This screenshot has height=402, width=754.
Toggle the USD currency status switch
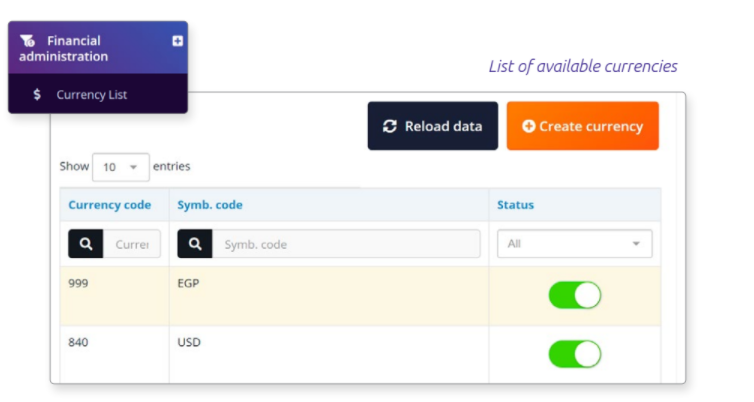(x=574, y=354)
